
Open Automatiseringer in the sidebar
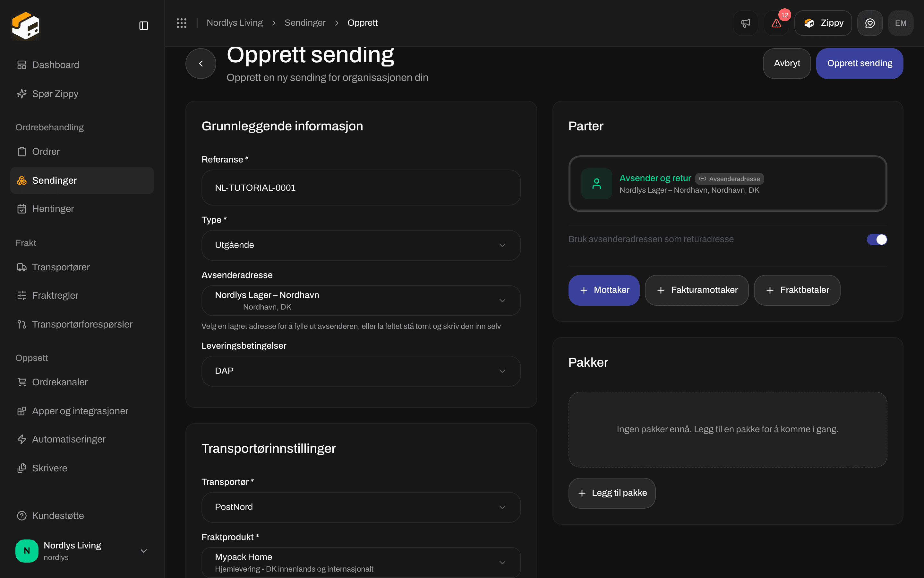coord(82,439)
